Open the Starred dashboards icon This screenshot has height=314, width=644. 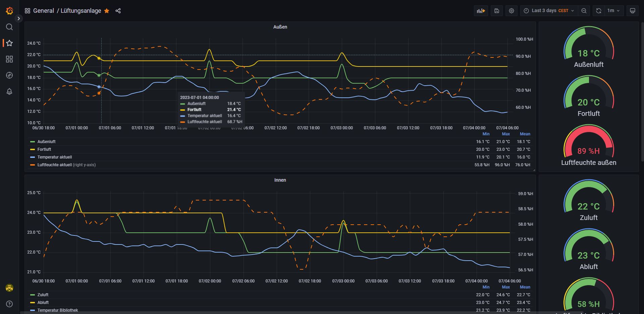[x=9, y=43]
